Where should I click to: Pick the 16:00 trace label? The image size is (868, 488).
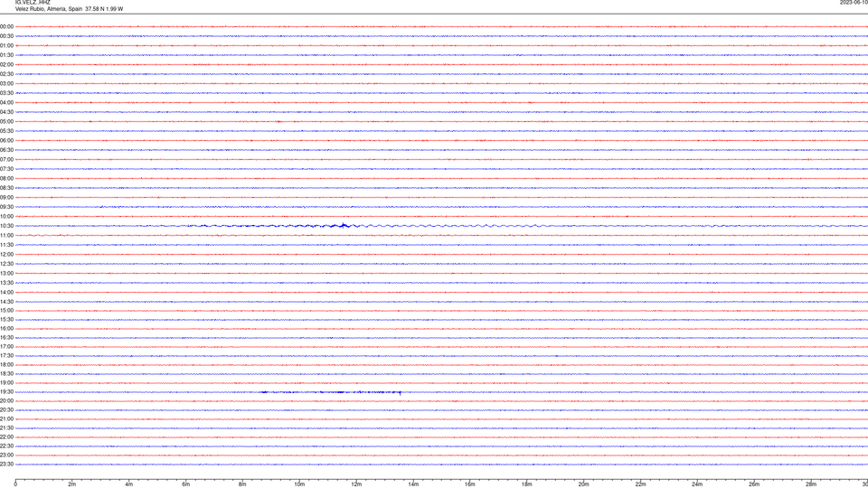(6, 329)
